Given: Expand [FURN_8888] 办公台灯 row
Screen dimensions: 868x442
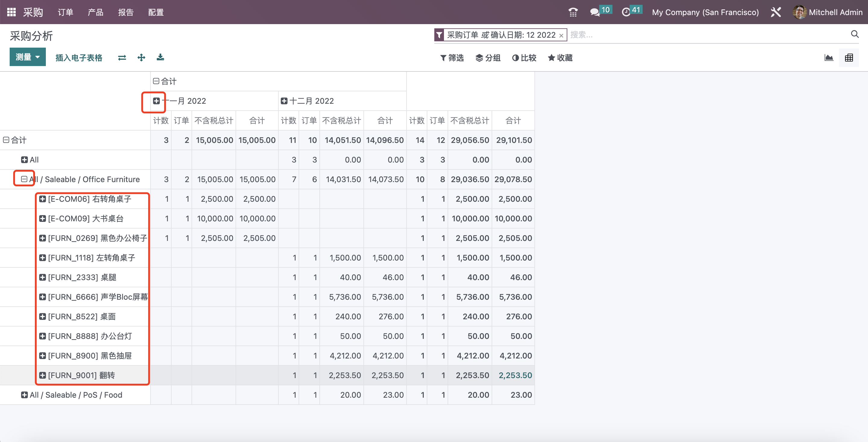Looking at the screenshot, I should pyautogui.click(x=43, y=336).
